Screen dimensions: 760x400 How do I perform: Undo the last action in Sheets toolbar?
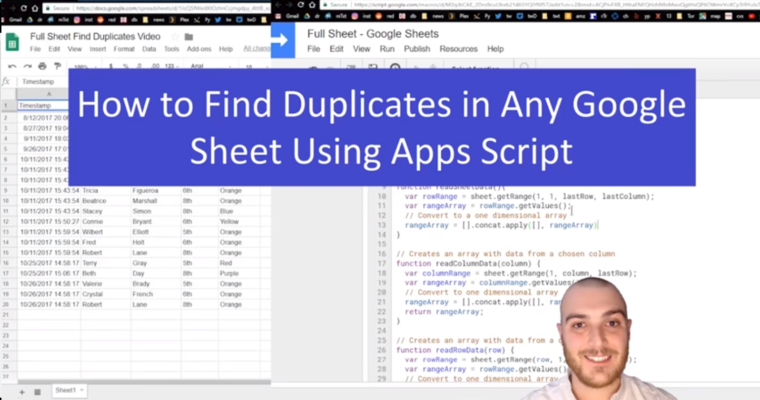coord(12,66)
